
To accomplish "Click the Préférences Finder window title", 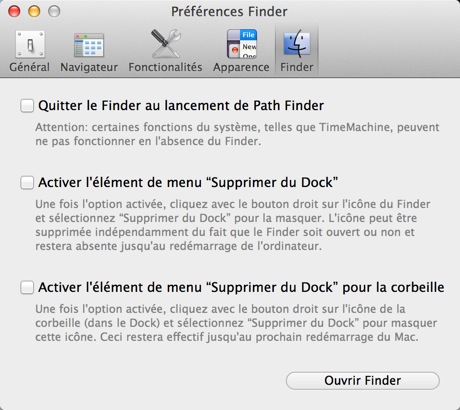I will (x=229, y=12).
